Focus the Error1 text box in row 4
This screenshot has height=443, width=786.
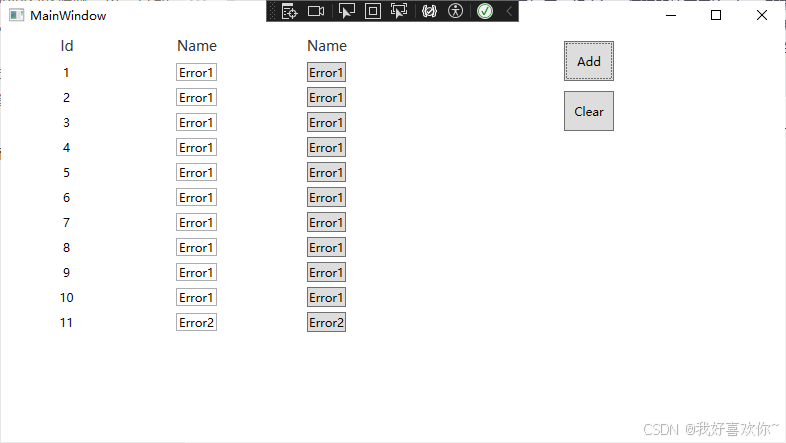pos(196,148)
